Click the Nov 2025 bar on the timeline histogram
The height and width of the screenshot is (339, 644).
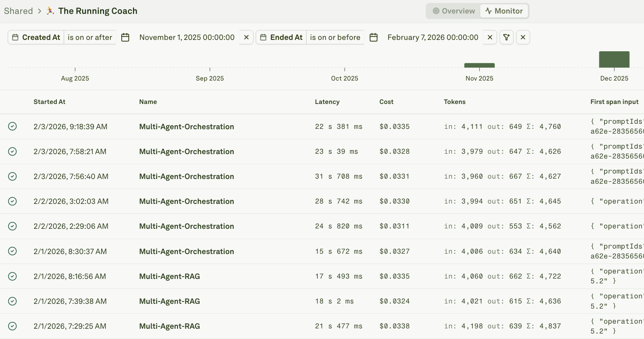[479, 65]
